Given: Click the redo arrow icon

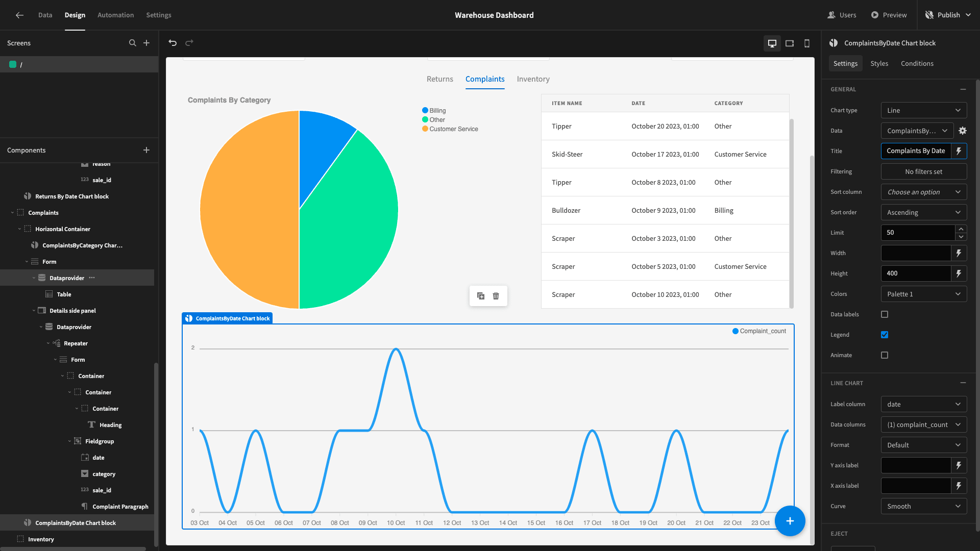Looking at the screenshot, I should point(189,43).
